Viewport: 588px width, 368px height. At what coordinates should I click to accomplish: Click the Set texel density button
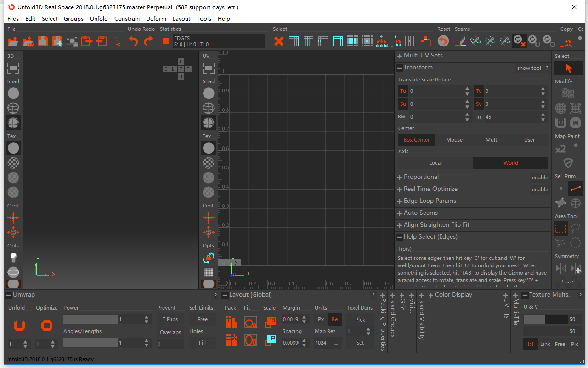pos(360,343)
